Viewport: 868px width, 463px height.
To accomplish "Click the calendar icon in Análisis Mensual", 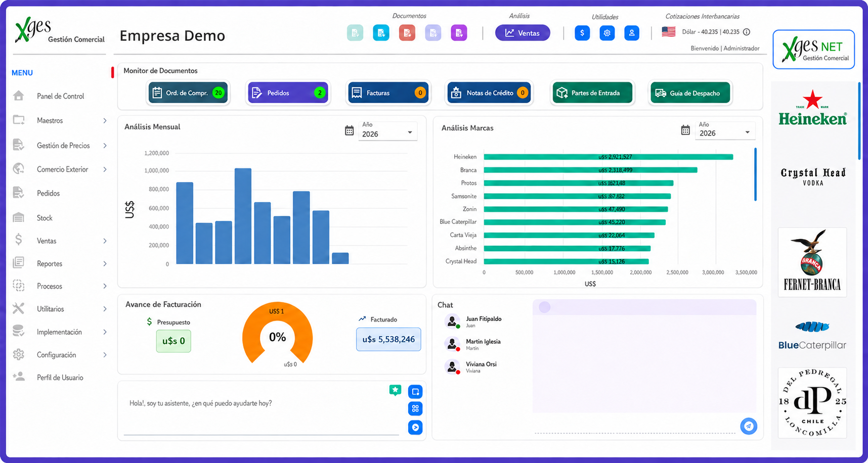I will (349, 130).
